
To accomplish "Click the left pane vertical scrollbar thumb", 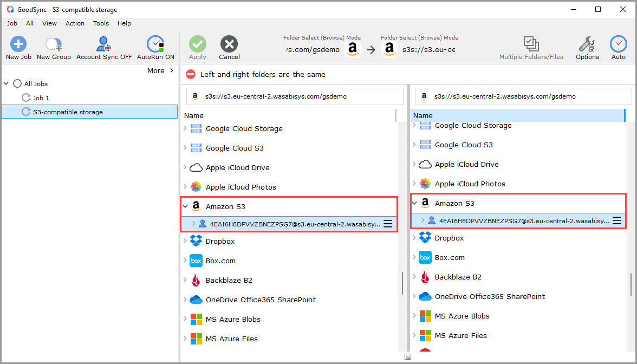I will click(402, 283).
